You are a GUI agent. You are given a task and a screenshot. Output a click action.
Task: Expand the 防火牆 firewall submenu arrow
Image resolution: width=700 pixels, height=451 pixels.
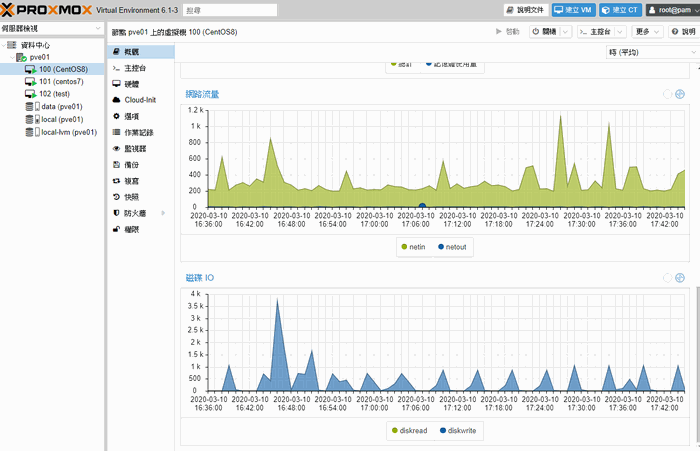[x=163, y=213]
